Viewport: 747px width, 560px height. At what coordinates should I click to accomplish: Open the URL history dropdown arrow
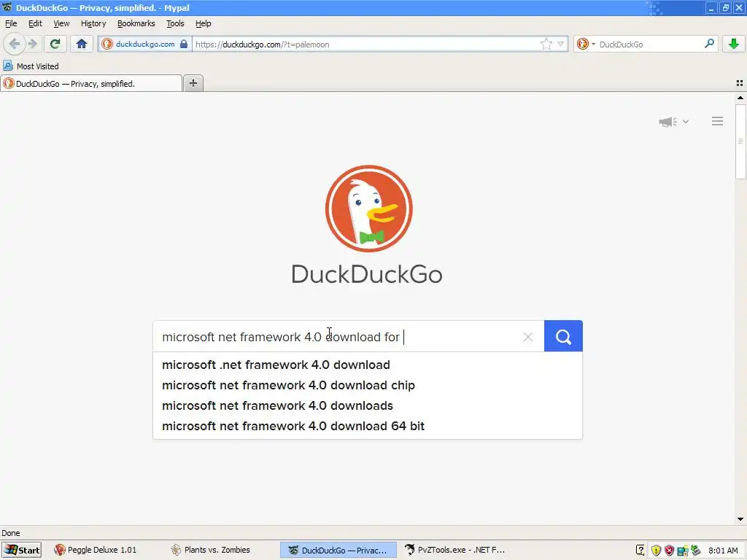point(561,44)
